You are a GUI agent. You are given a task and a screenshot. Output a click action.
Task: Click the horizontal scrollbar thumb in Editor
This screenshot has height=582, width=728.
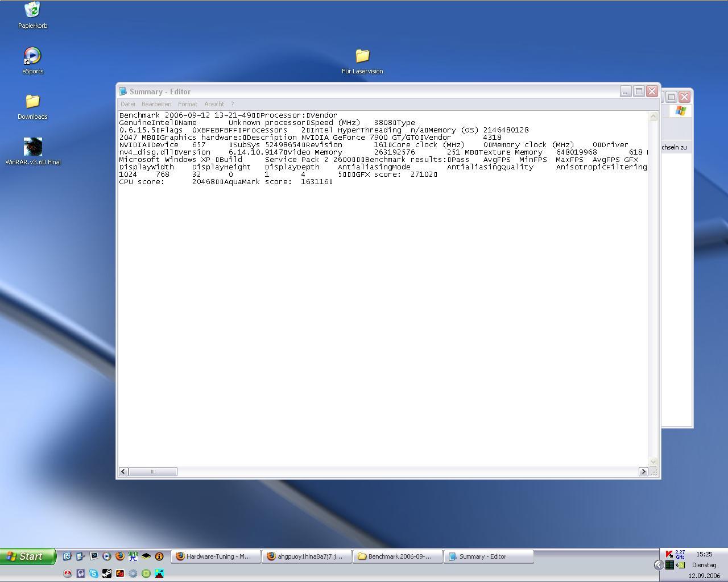tap(153, 472)
